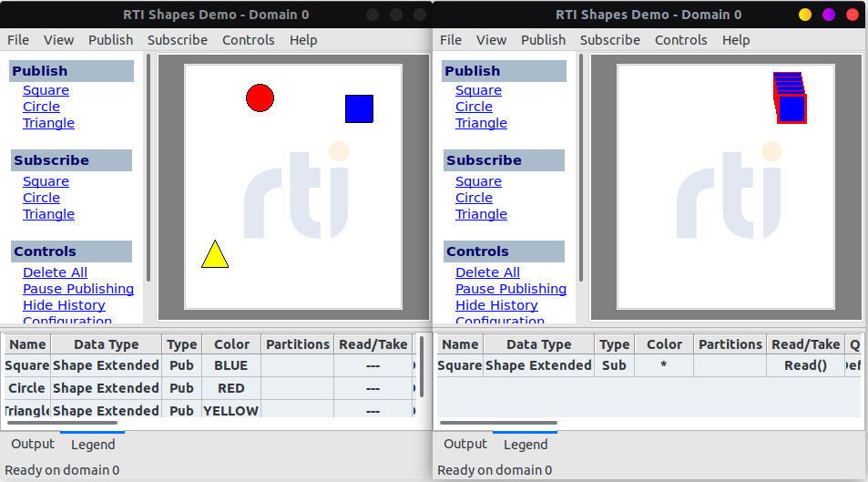This screenshot has height=482, width=868.
Task: Select Square subscriber name in right table
Action: [460, 365]
